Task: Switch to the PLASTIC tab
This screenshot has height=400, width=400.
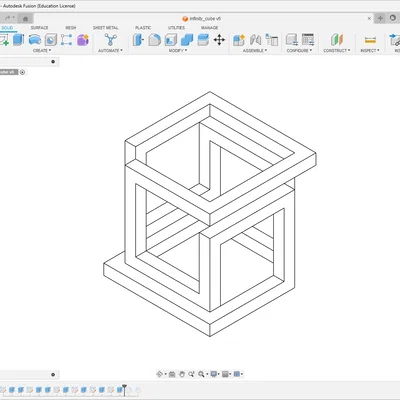Action: point(143,28)
